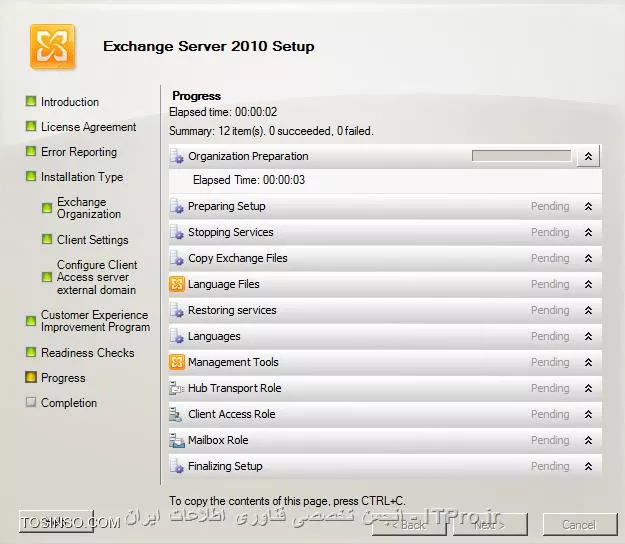Expand the Mailbox Role section chevron
The width and height of the screenshot is (625, 544).
tap(588, 440)
